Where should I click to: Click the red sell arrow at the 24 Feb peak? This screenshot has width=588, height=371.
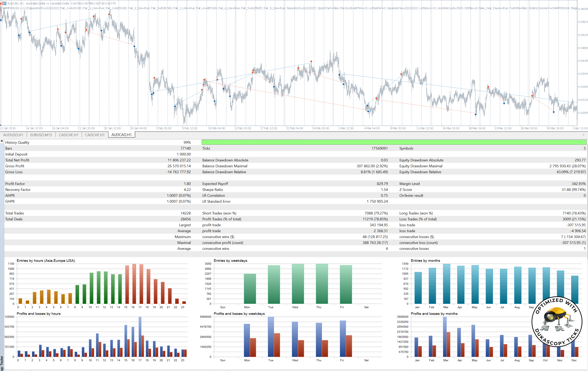tap(311, 62)
